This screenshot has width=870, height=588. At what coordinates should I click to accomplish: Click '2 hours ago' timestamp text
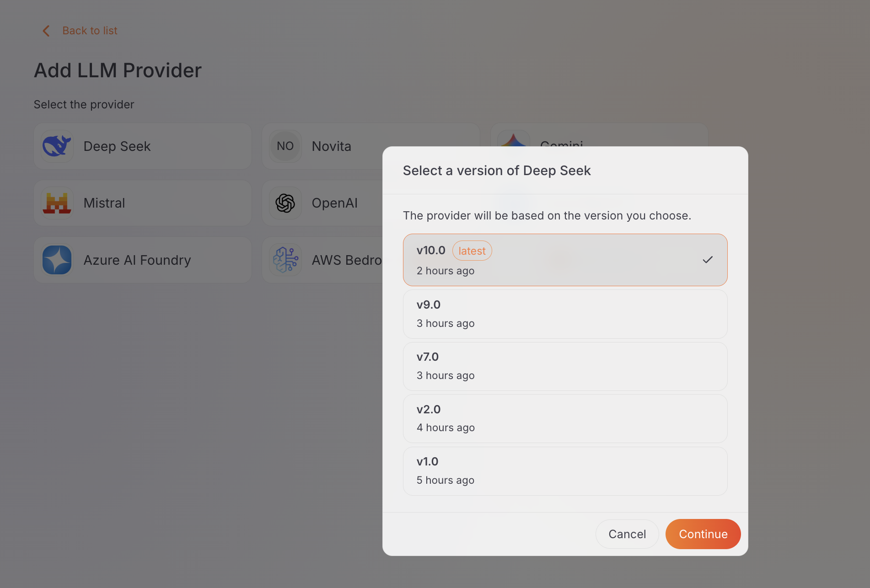446,271
